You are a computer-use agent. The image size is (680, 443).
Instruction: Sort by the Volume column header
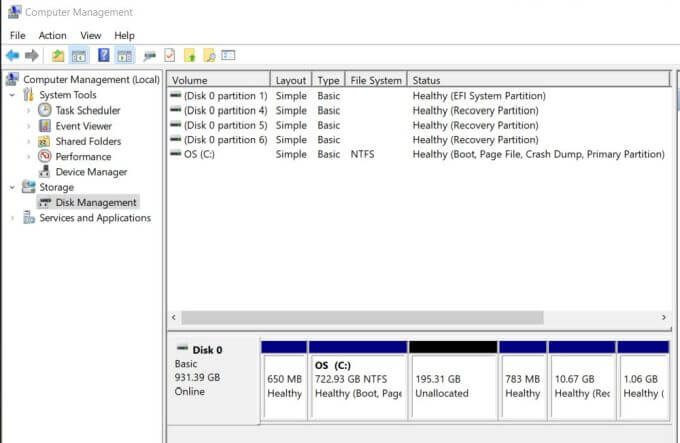click(219, 80)
